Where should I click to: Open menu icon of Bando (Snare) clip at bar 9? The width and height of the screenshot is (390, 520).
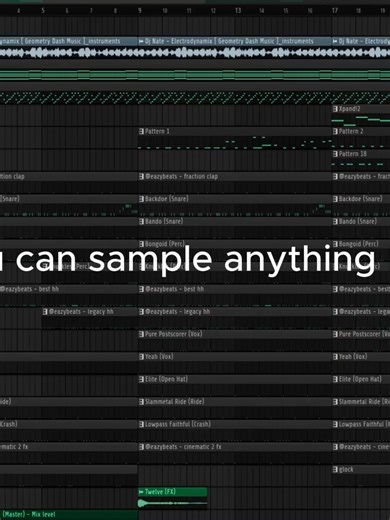pos(141,221)
